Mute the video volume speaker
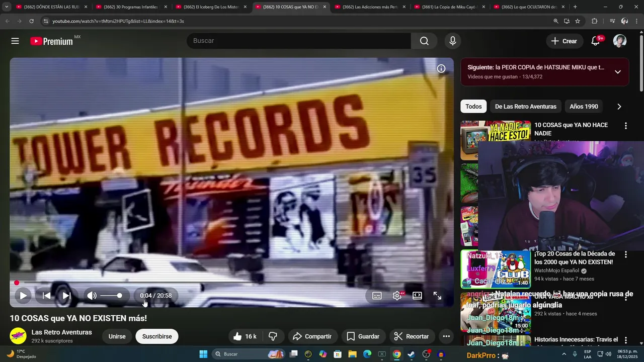The image size is (644, 362). [92, 296]
